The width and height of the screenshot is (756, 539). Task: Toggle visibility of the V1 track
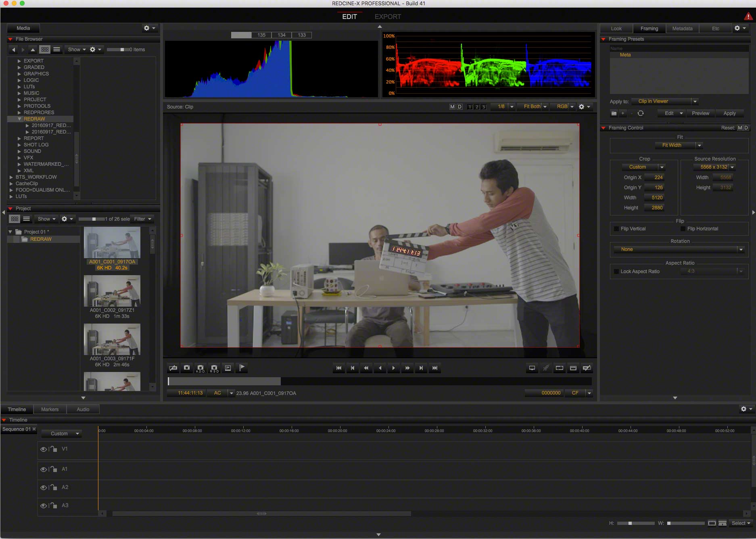[x=43, y=449]
